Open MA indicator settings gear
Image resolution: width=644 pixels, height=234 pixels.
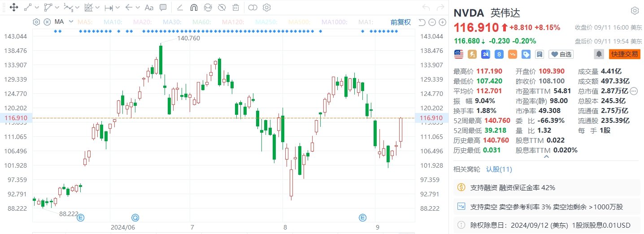[36, 22]
